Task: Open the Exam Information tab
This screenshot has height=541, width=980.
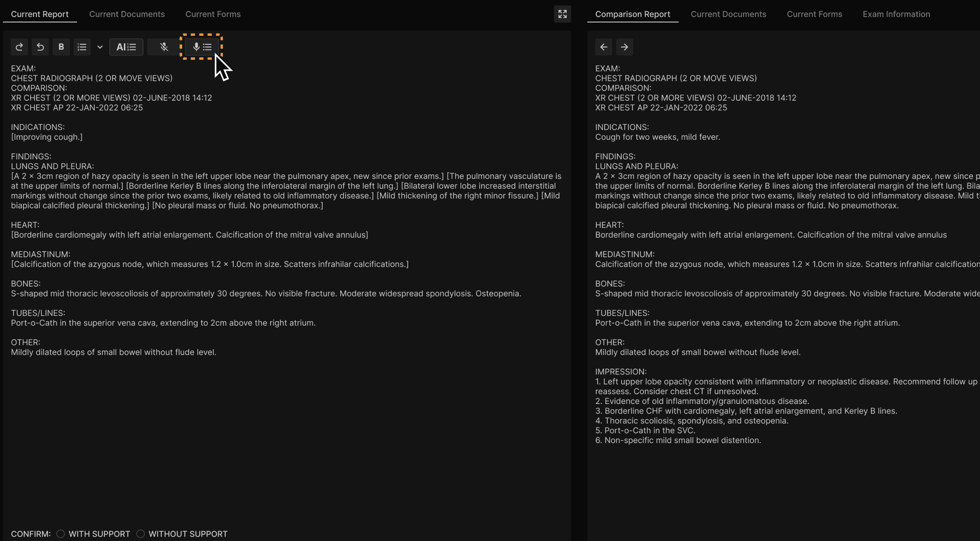Action: click(x=896, y=14)
